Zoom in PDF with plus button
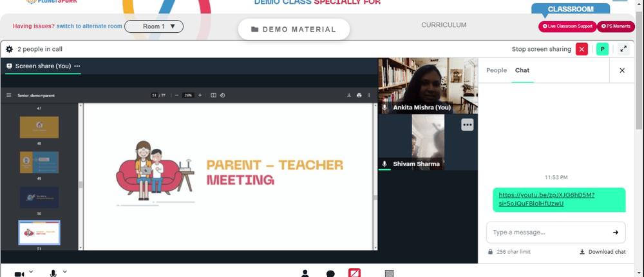The image size is (644, 277). [200, 95]
